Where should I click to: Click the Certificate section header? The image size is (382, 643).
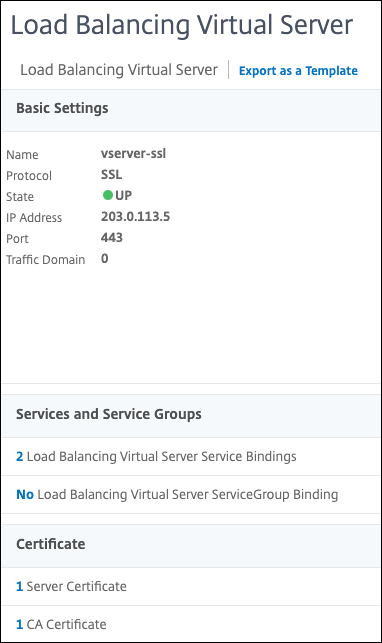[x=191, y=546]
